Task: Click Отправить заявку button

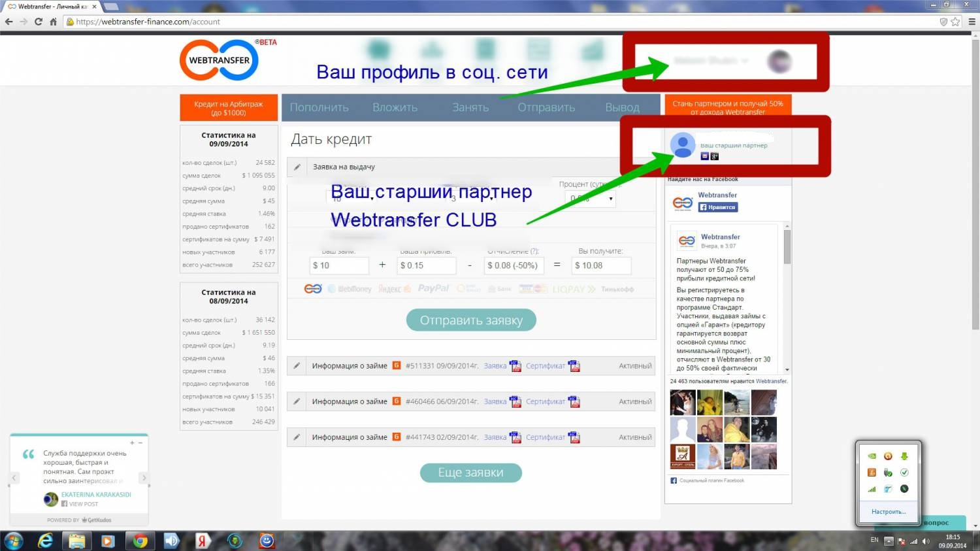Action: click(x=471, y=320)
